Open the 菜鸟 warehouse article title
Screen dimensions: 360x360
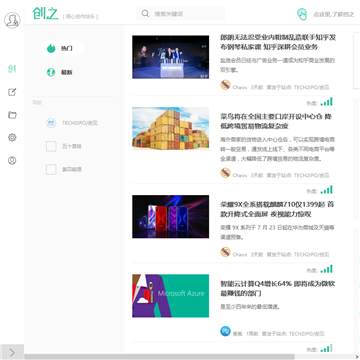[276, 121]
